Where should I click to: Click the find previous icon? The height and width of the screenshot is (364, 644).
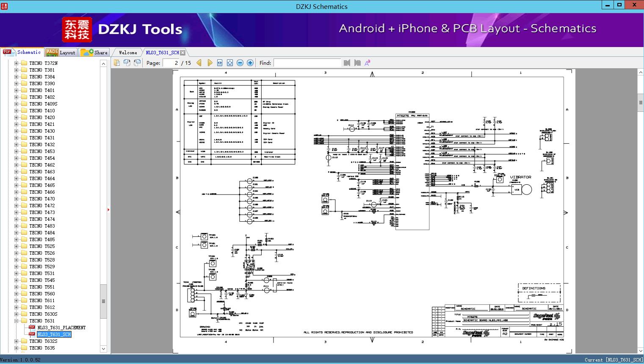point(347,63)
